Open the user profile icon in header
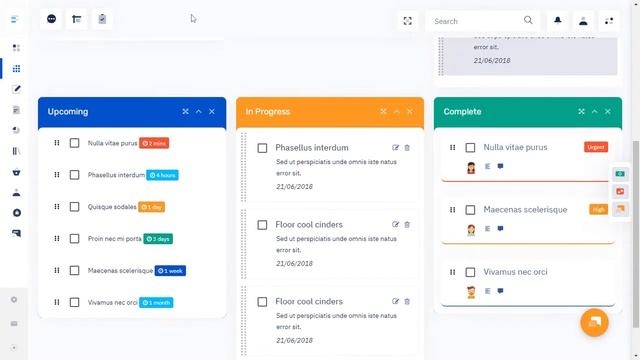The image size is (640, 360). click(x=583, y=21)
